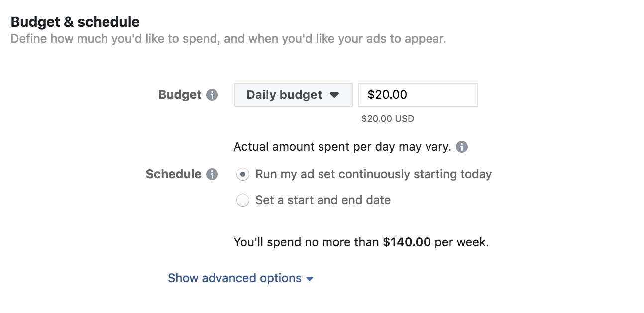The image size is (644, 313).
Task: Click 'You'll spend no more than' sentence start
Action: point(307,243)
